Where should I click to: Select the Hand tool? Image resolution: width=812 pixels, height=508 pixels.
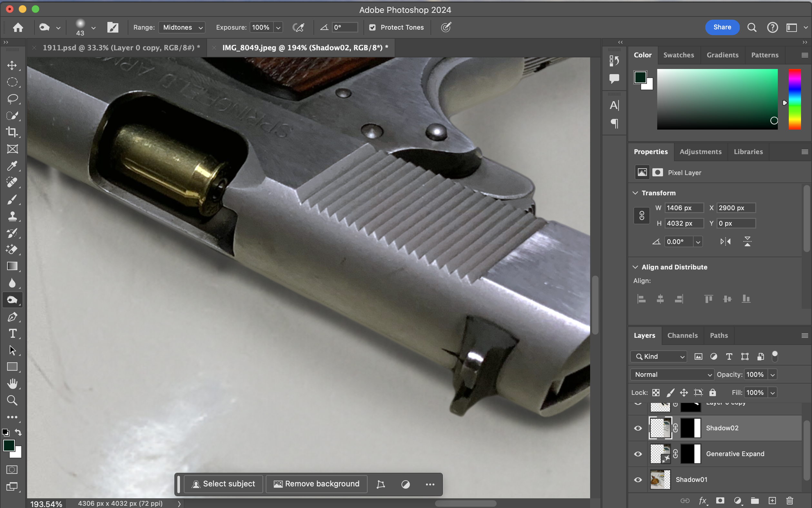12,383
